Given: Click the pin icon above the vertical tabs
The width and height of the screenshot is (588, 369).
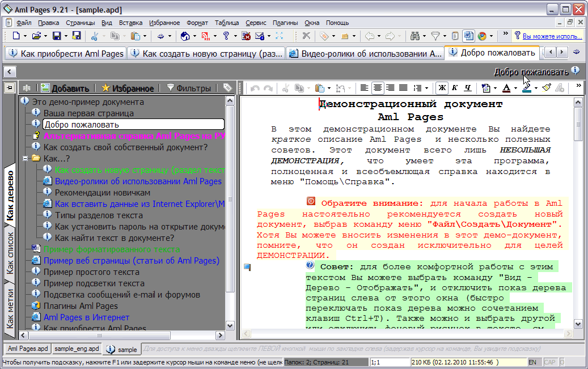Looking at the screenshot, I should pyautogui.click(x=10, y=88).
